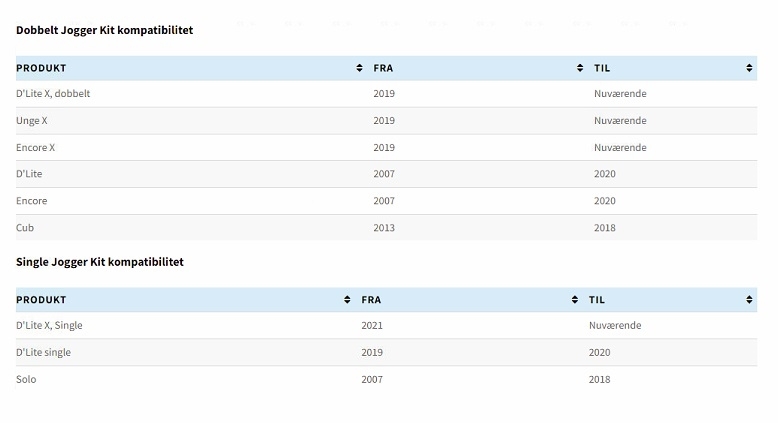Click TIL header in Single Jogger table
Screen dimensions: 778x423
pos(597,300)
